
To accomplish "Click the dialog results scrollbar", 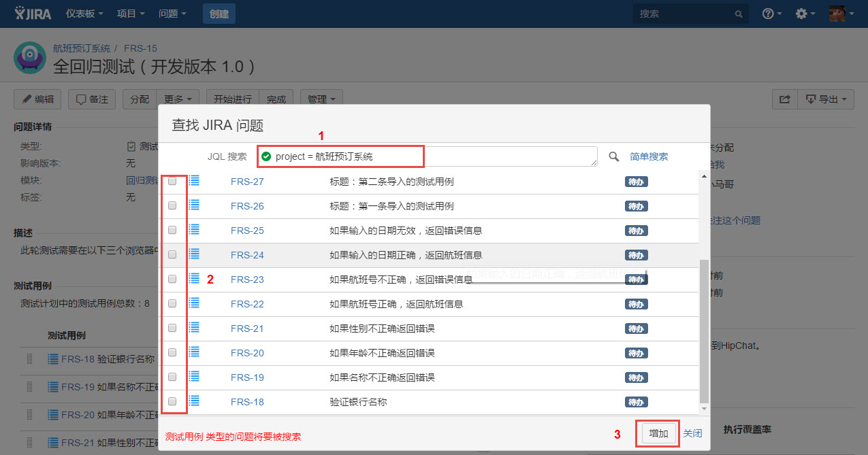I will click(x=705, y=330).
